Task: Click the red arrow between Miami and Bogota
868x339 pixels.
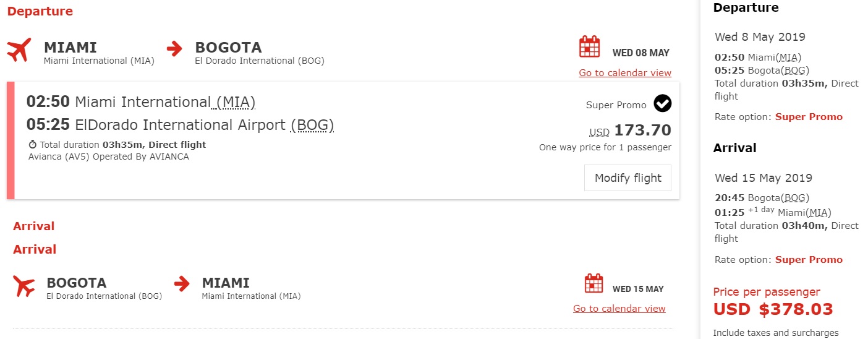Action: [174, 48]
